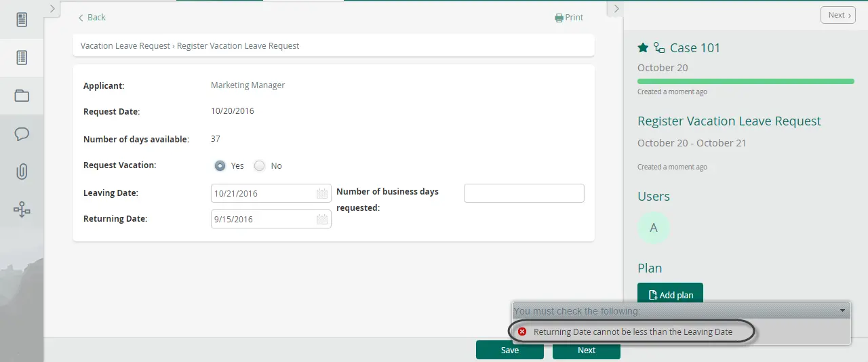The height and width of the screenshot is (362, 868).
Task: Click the bottom Next button
Action: click(x=587, y=350)
